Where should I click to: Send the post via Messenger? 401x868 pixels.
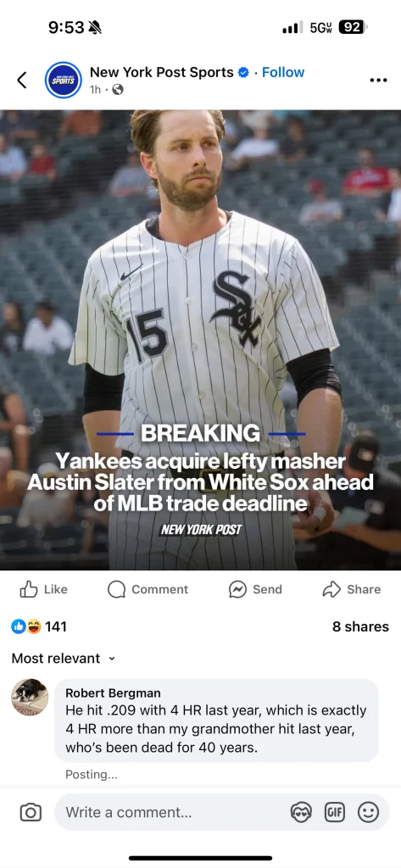[255, 590]
